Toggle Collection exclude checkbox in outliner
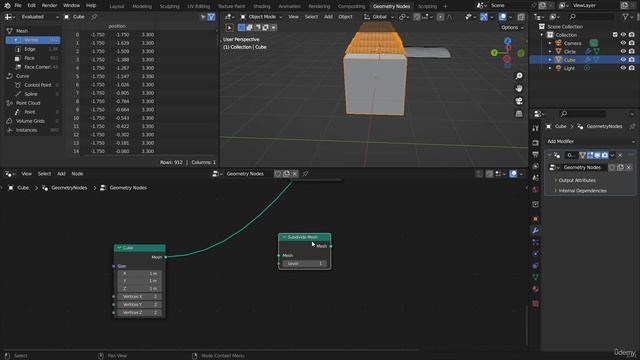The width and height of the screenshot is (640, 360). pos(615,35)
